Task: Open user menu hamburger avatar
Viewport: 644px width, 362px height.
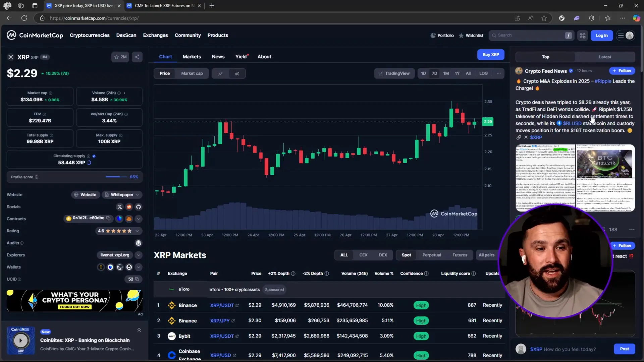Action: pyautogui.click(x=626, y=36)
